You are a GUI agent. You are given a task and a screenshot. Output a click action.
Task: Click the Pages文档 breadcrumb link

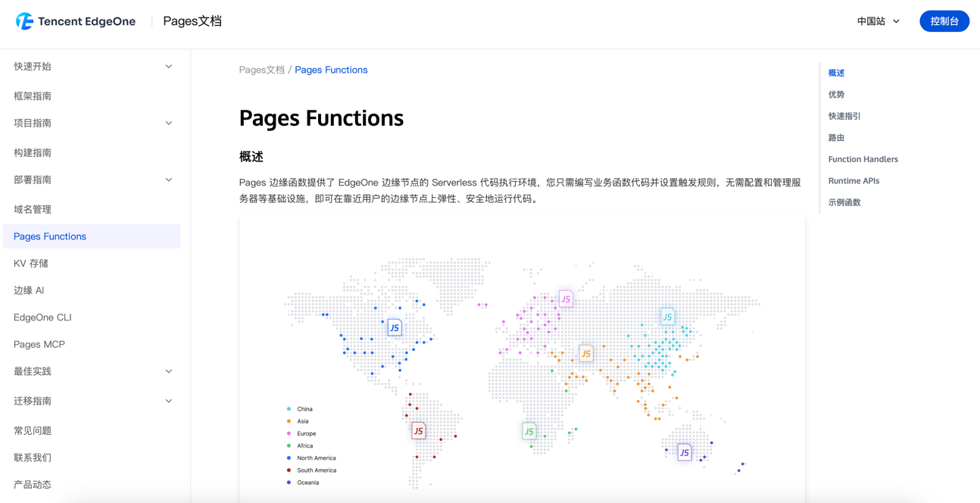click(x=262, y=70)
